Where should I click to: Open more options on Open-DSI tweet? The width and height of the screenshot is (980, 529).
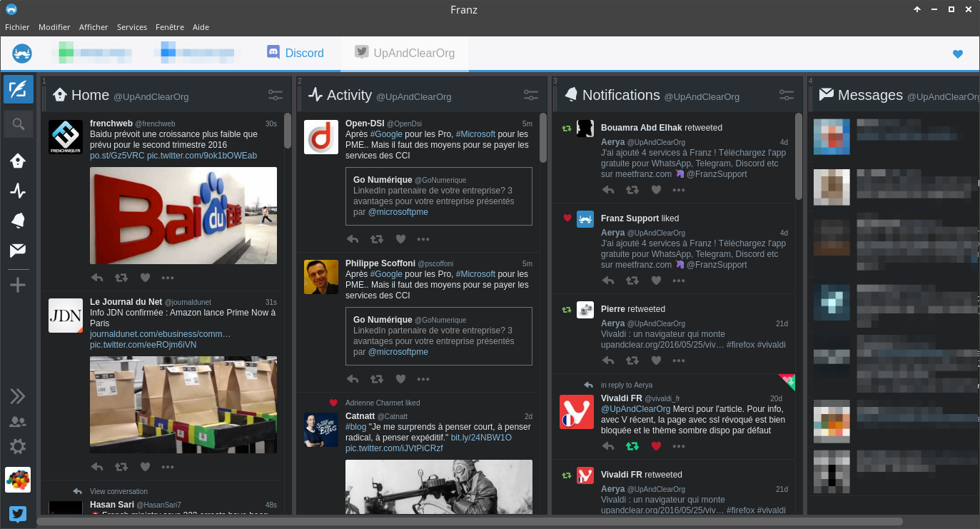pos(423,239)
